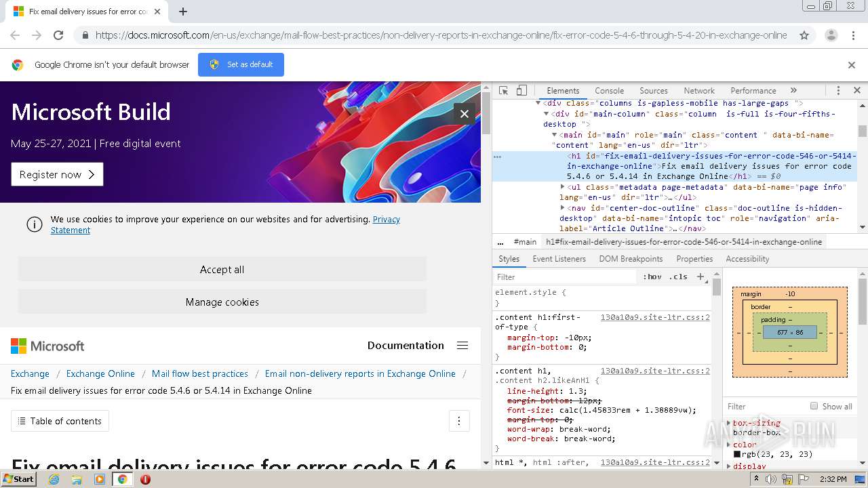The image size is (868, 488).
Task: Open the Chrome profile avatar menu
Action: (x=831, y=35)
